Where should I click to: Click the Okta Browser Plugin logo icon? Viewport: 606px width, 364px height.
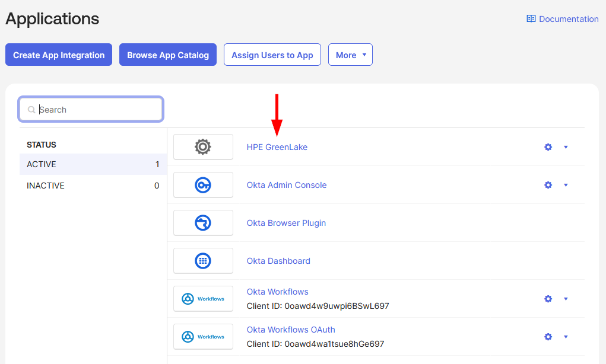[x=203, y=223]
